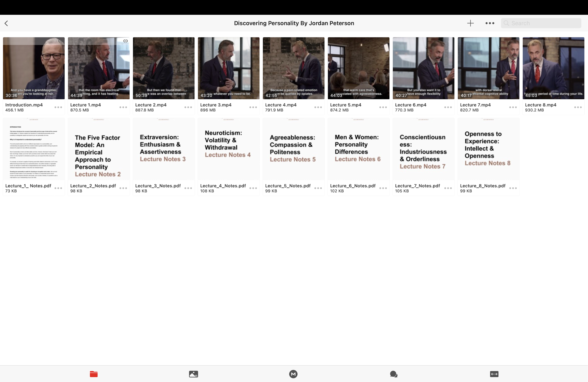Open the Extraversion lecture notes preview
This screenshot has height=382, width=588.
click(164, 149)
